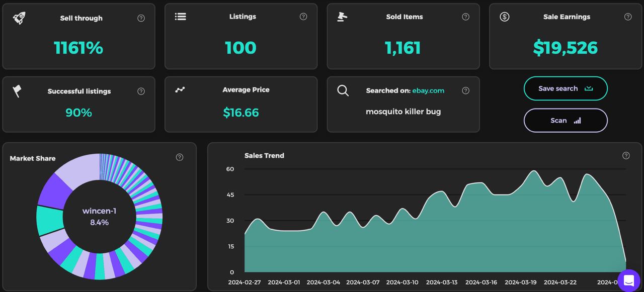Image resolution: width=644 pixels, height=292 pixels.
Task: Click the 30 value on the y-axis
Action: click(x=230, y=221)
